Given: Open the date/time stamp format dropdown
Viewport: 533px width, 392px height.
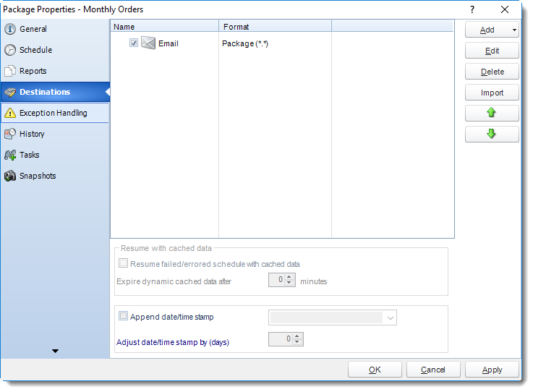Looking at the screenshot, I should pos(391,318).
